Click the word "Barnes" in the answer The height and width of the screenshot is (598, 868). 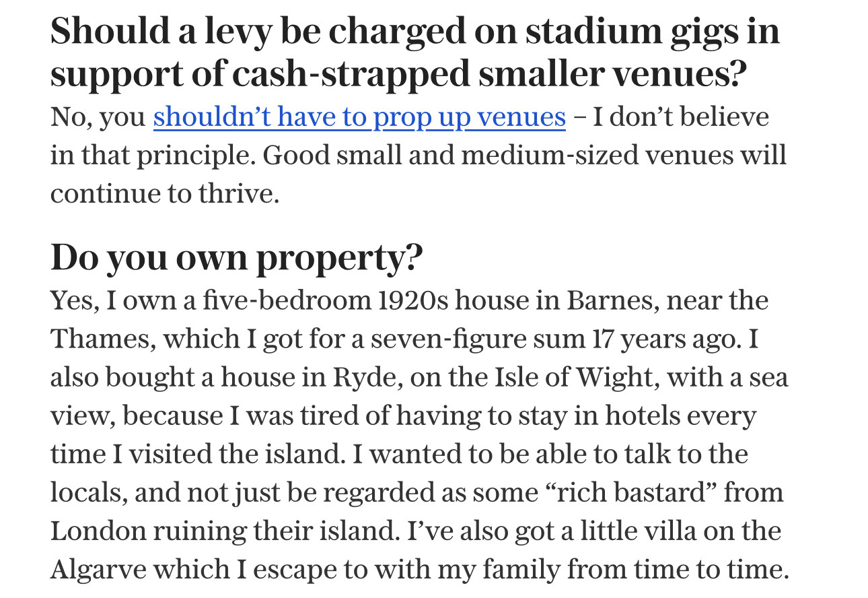tap(610, 300)
